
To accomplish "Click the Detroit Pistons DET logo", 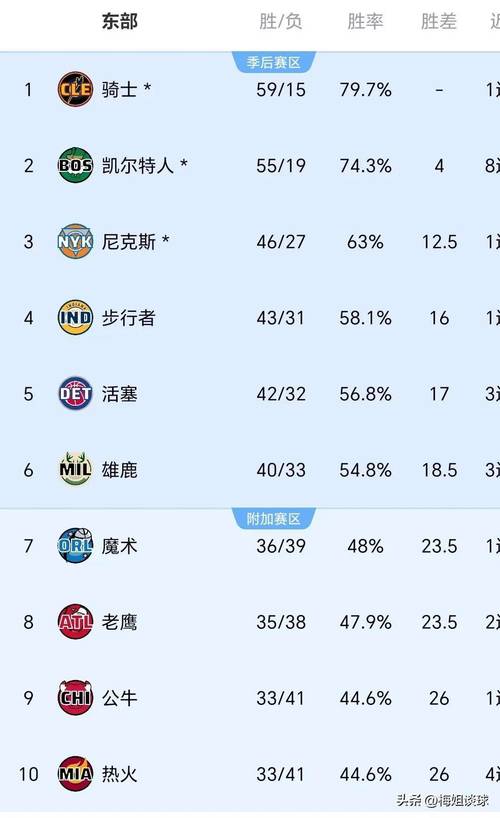I will click(75, 393).
